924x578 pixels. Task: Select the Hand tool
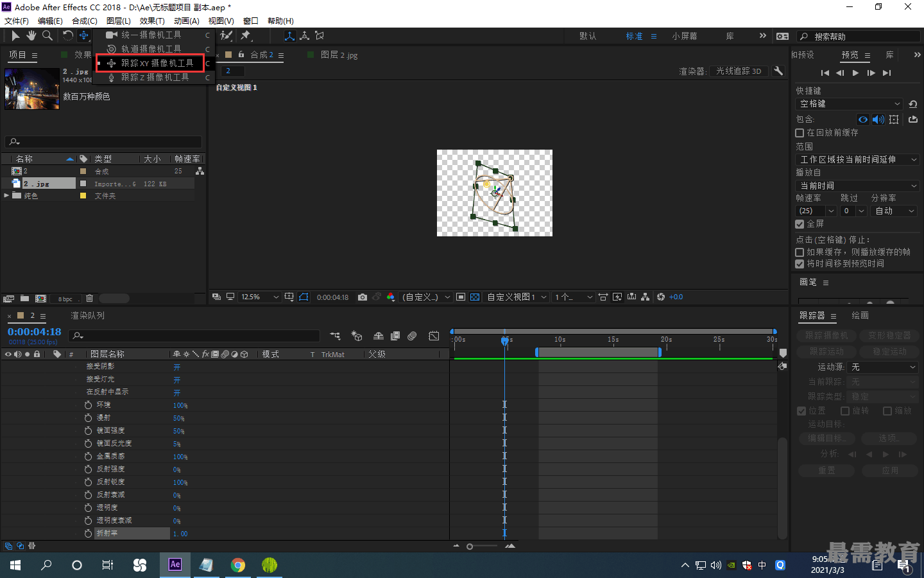click(x=31, y=36)
